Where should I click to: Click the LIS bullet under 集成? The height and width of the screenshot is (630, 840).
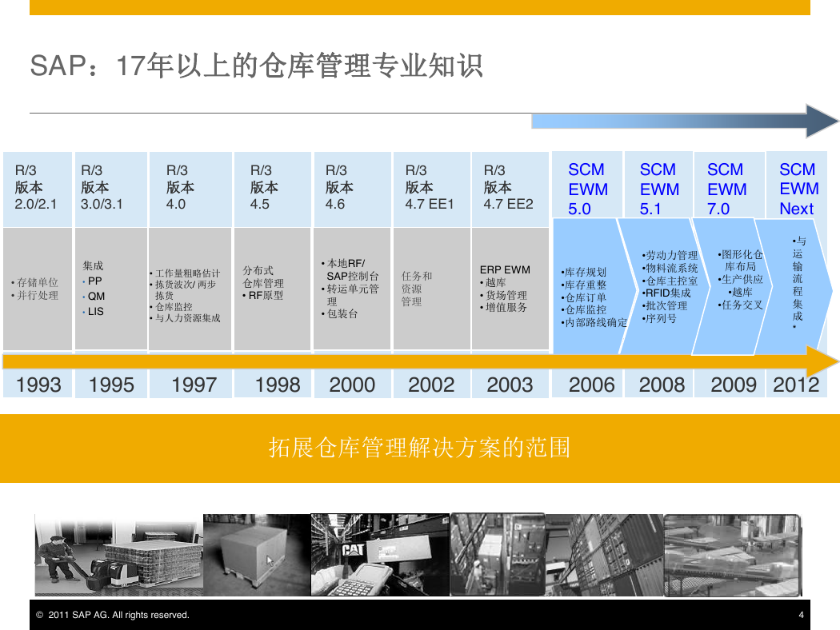pyautogui.click(x=94, y=311)
